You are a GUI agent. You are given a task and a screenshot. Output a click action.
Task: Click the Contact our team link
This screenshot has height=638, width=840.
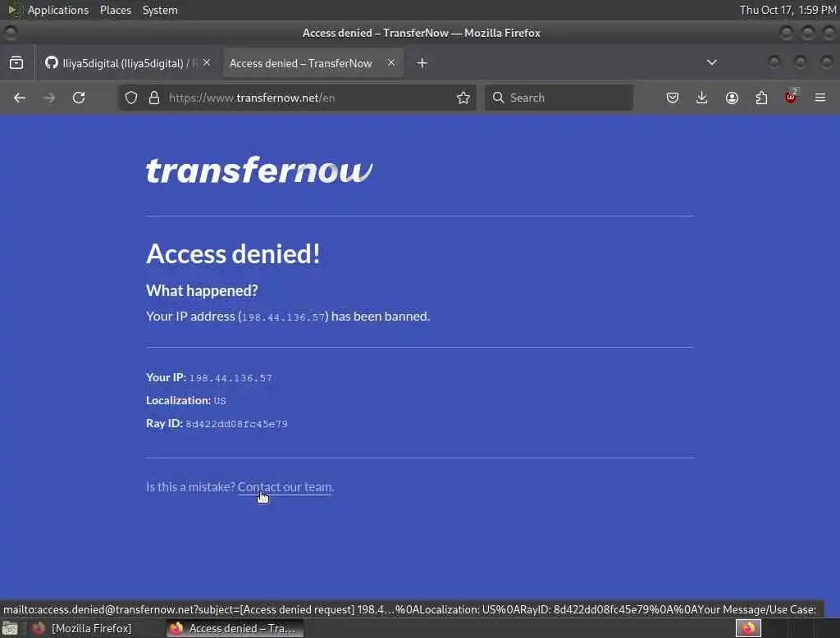point(285,486)
